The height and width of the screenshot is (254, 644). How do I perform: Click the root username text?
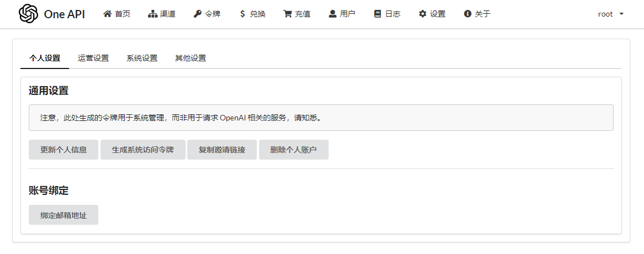point(605,14)
